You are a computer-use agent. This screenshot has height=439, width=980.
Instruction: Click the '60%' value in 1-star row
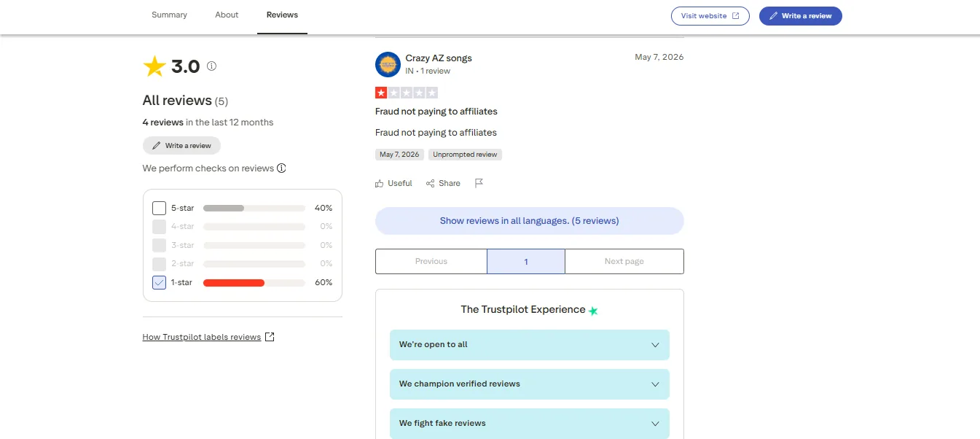click(324, 283)
